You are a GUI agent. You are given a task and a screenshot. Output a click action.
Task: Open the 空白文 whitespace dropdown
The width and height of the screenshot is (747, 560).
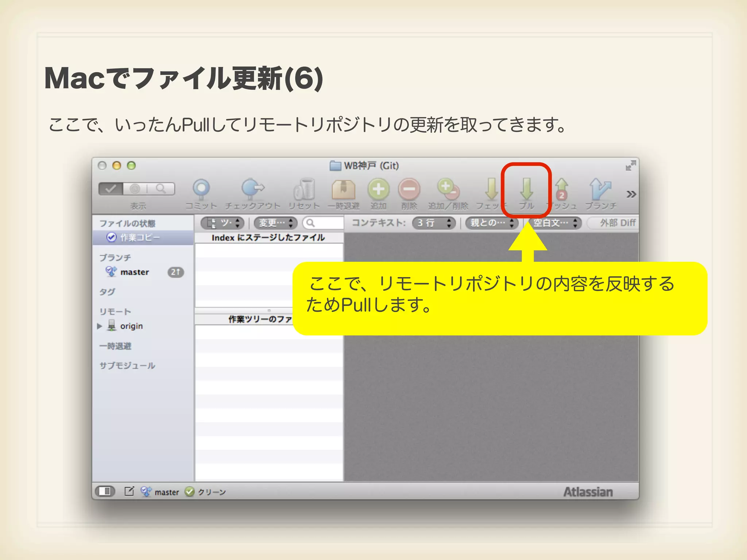coord(554,223)
